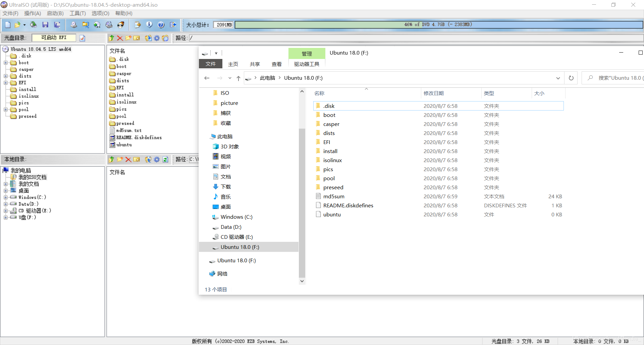
Task: Expand the pool folder in the disc directory tree
Action: point(6,110)
